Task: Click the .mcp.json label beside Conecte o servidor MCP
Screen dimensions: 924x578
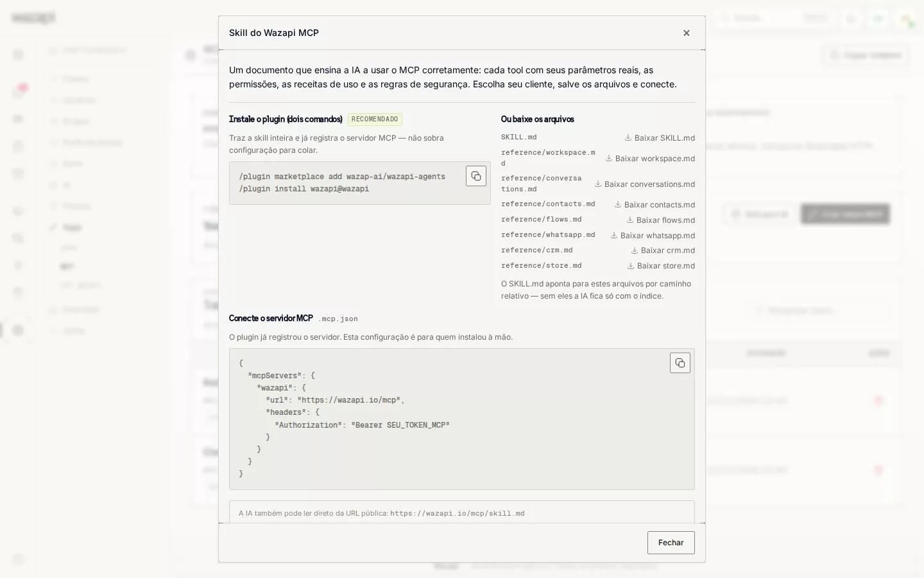Action: click(x=338, y=319)
